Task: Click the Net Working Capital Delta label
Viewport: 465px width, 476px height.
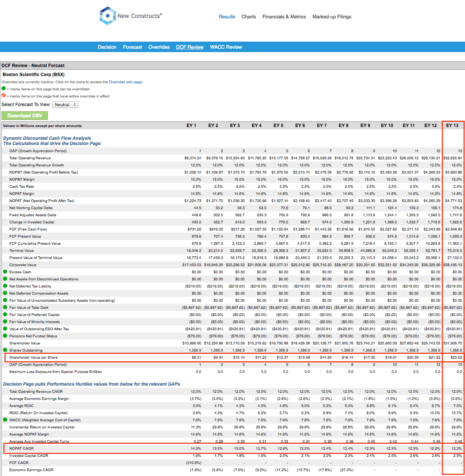Action: click(31, 208)
